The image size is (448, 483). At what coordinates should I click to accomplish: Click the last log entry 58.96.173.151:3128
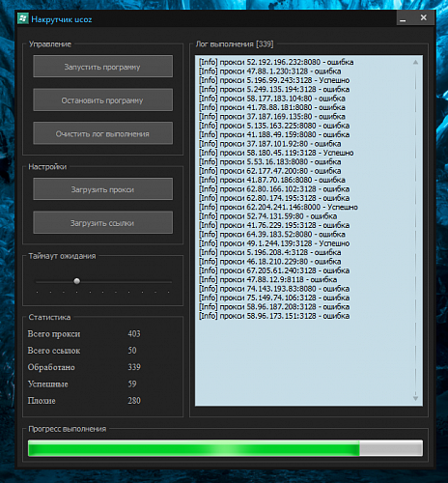click(x=274, y=316)
